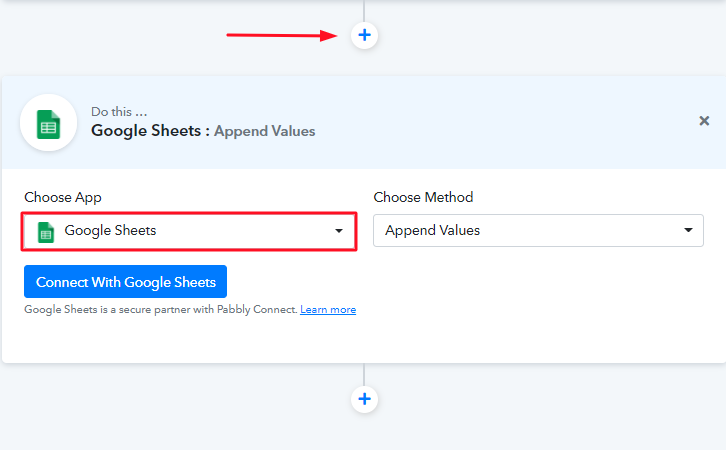Click the Choose Method label
The image size is (726, 450).
click(x=423, y=197)
